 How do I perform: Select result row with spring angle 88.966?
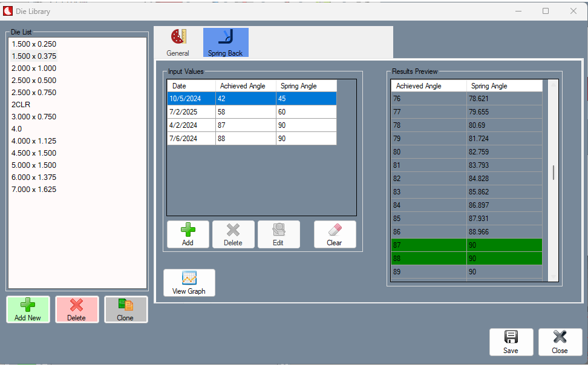coord(467,232)
